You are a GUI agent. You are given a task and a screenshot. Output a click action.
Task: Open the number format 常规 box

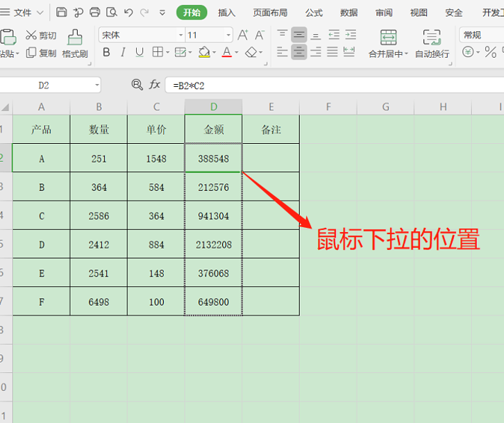coord(482,35)
